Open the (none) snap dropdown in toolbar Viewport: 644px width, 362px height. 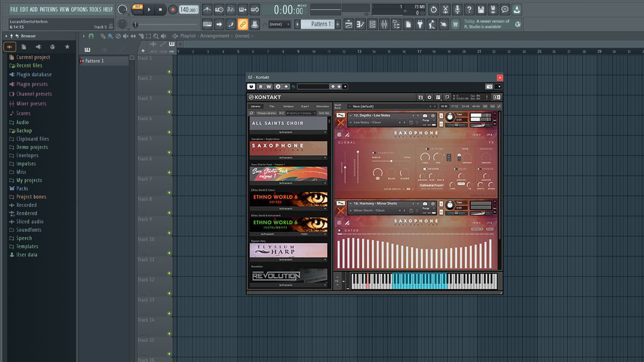pyautogui.click(x=279, y=24)
